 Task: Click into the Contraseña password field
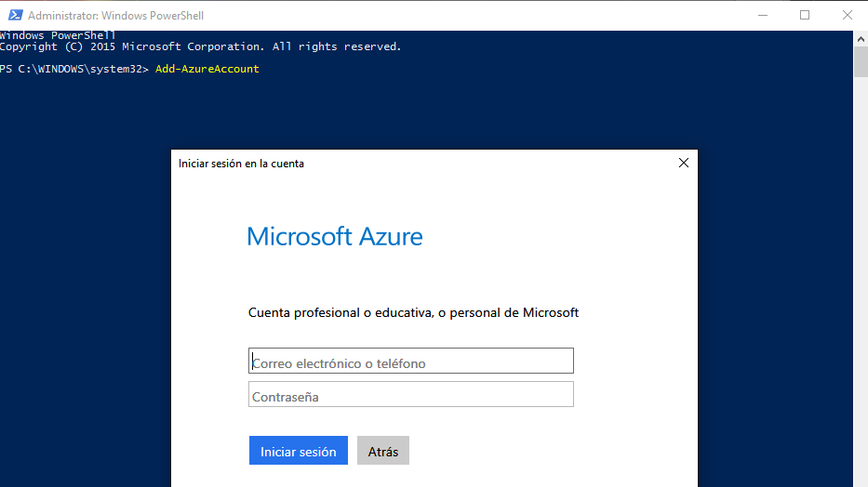click(x=411, y=395)
